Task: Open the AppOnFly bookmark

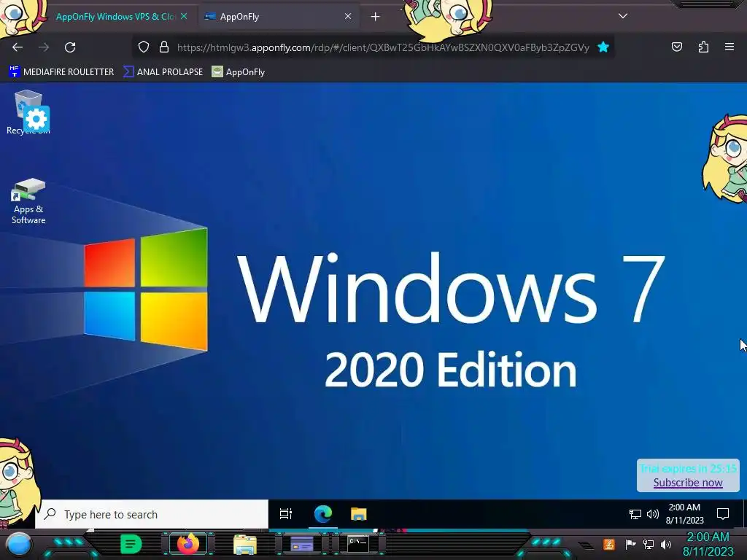Action: coord(239,72)
